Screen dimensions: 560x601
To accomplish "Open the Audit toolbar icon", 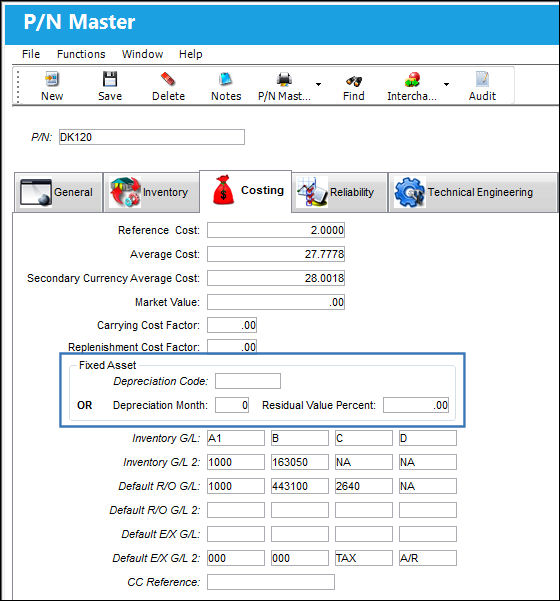I will click(482, 79).
